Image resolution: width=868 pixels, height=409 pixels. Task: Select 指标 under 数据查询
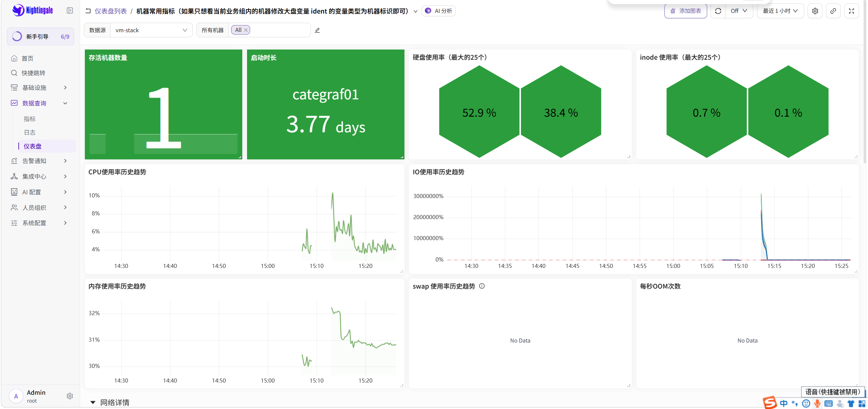point(30,119)
